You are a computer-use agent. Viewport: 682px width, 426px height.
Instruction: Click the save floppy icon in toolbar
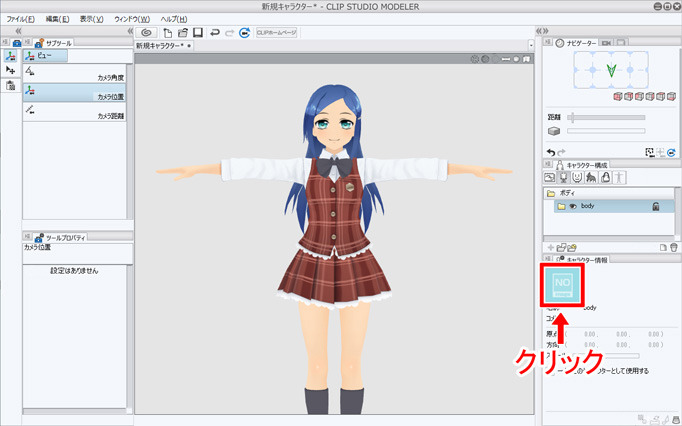pyautogui.click(x=197, y=33)
